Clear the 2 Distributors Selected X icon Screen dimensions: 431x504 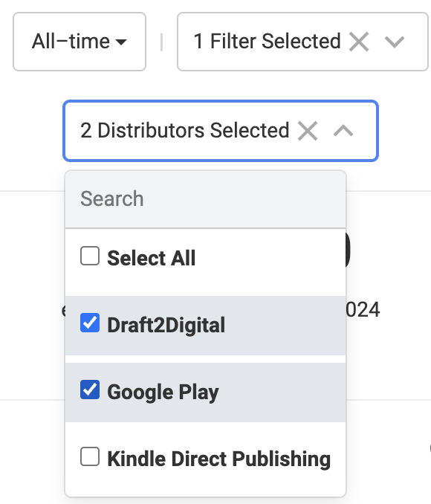(x=308, y=131)
